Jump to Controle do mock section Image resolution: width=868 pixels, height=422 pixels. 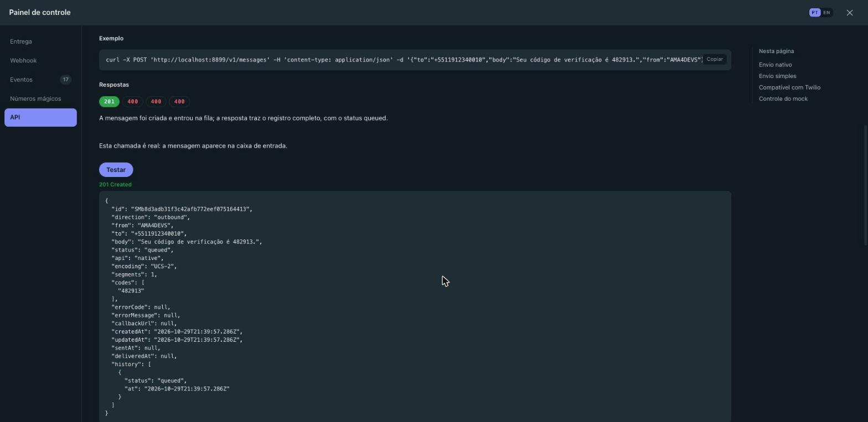point(783,98)
